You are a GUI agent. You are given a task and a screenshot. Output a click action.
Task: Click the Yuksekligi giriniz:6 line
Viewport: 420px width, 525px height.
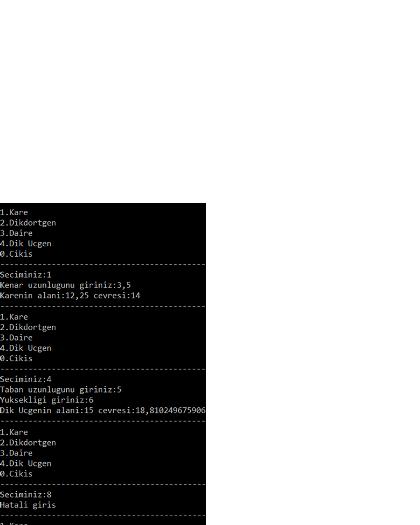click(x=47, y=400)
